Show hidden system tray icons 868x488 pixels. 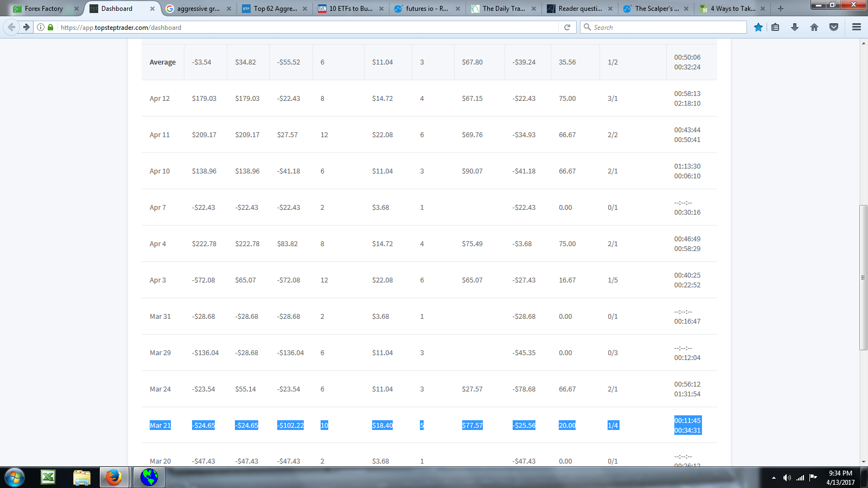point(774,478)
